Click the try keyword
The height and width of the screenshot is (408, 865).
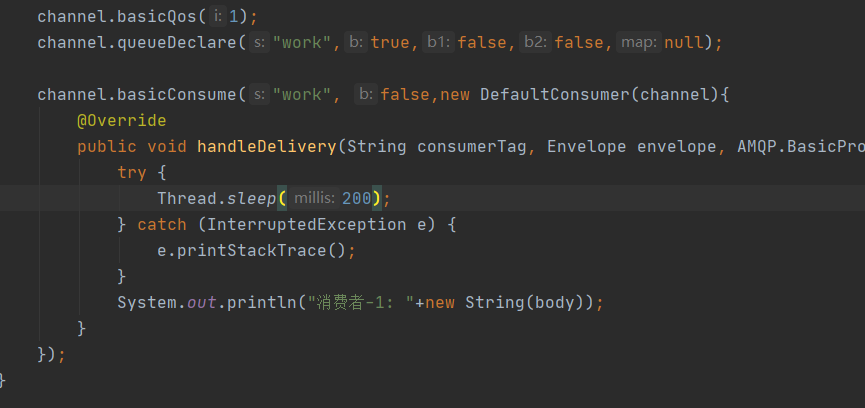132,173
